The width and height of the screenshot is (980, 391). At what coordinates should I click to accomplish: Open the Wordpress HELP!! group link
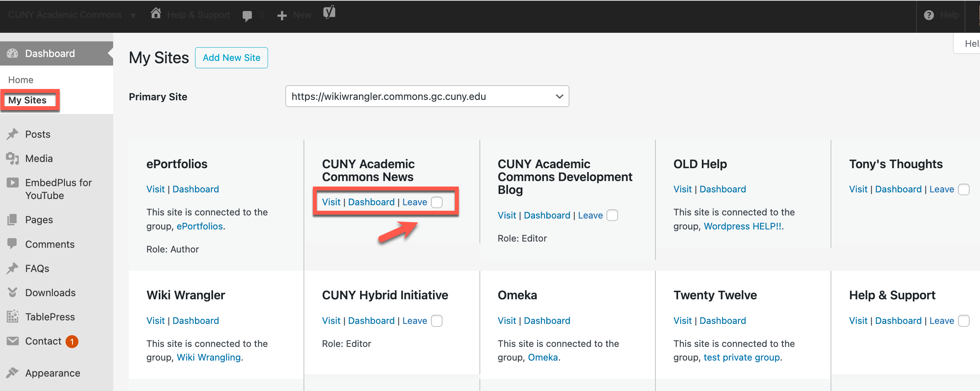coord(742,226)
